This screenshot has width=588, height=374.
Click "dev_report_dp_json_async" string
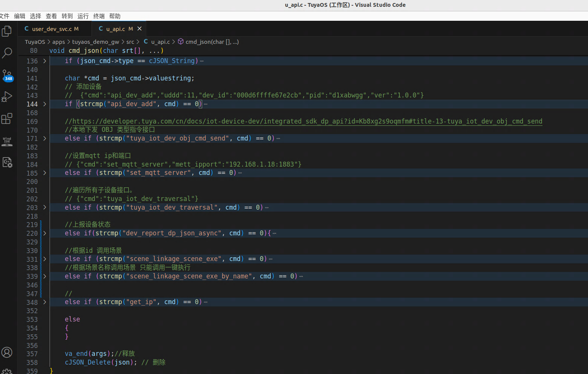point(172,233)
